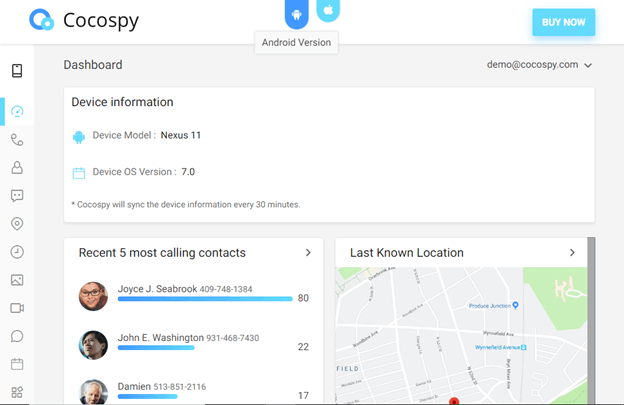The width and height of the screenshot is (624, 405).
Task: Expand Recent 5 most calling contacts arrow
Action: pos(308,253)
